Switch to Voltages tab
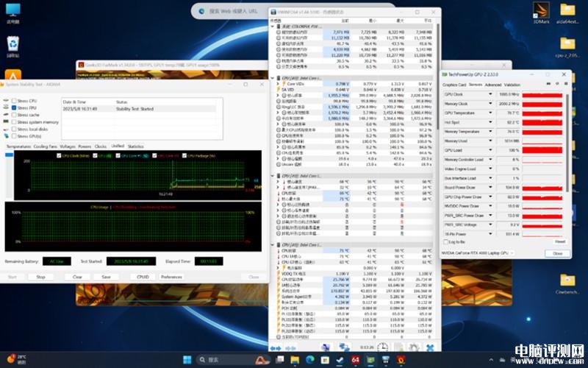 68,146
